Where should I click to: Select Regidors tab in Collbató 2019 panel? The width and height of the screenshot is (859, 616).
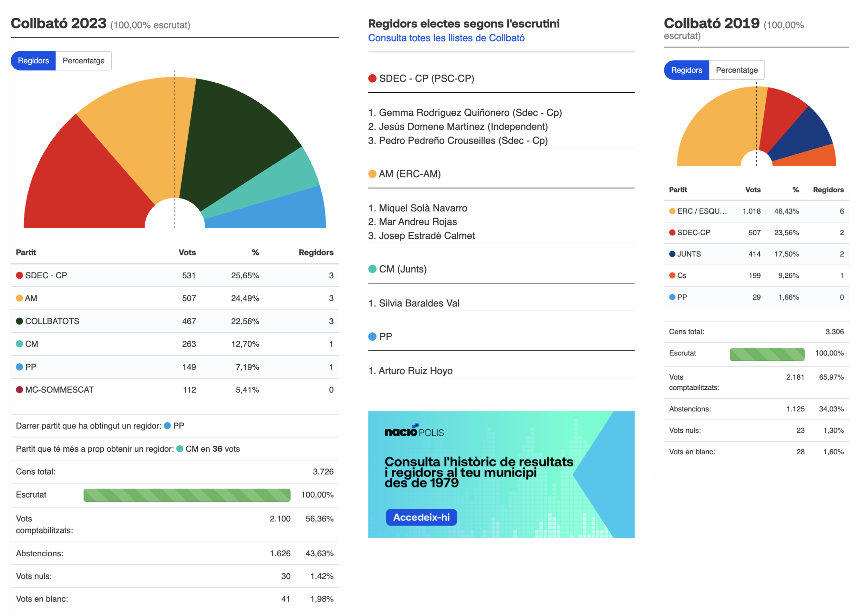pos(686,70)
